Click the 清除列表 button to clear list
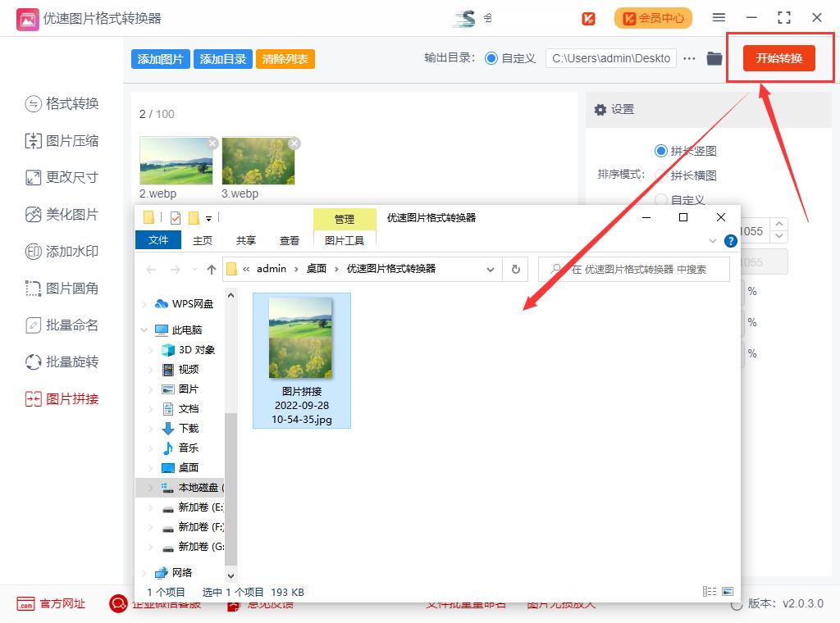Viewport: 840px width, 623px height. [x=285, y=58]
